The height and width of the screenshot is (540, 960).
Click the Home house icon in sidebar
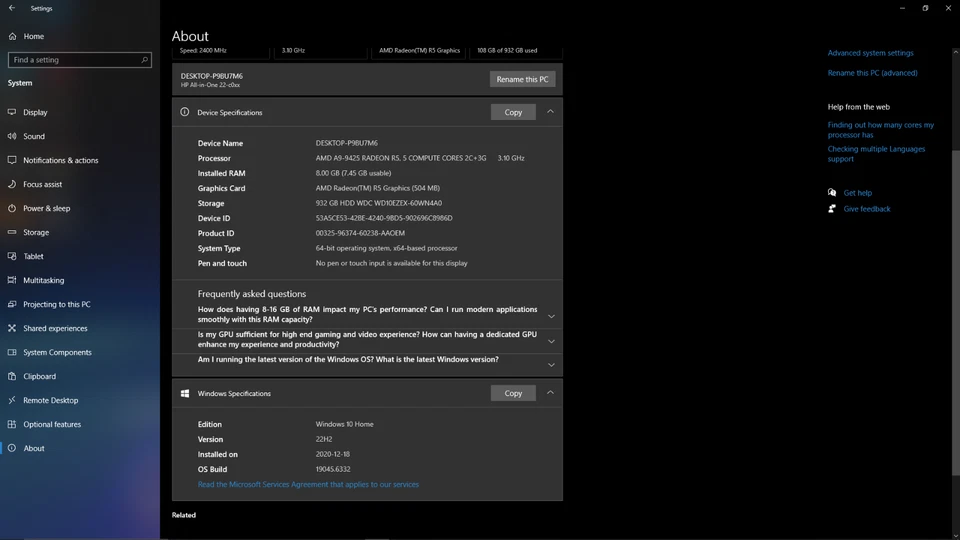(12, 36)
